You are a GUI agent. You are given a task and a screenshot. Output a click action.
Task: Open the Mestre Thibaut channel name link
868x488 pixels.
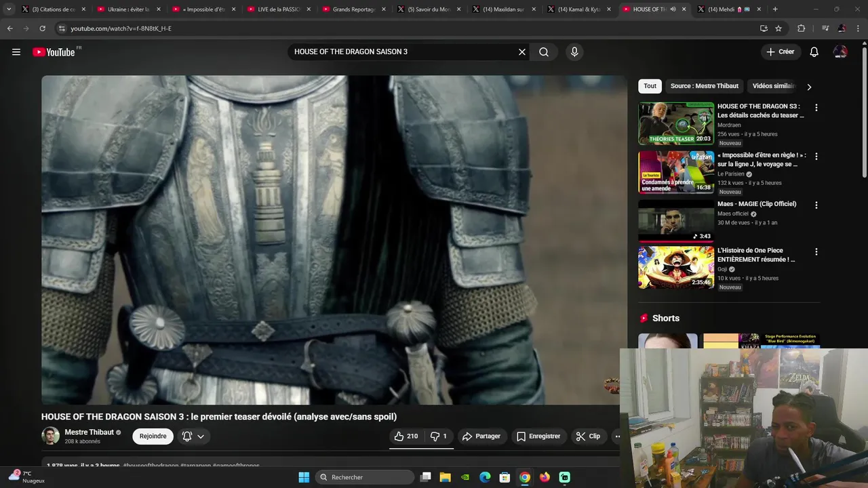coord(89,432)
